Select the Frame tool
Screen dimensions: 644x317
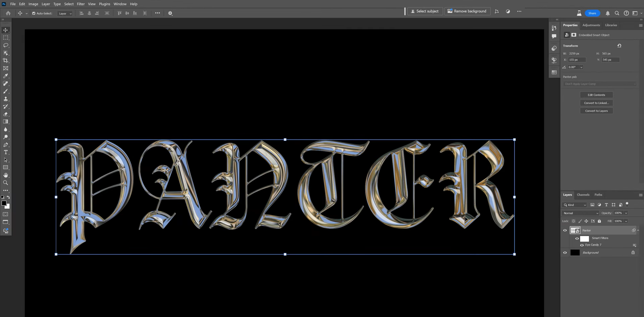click(6, 68)
